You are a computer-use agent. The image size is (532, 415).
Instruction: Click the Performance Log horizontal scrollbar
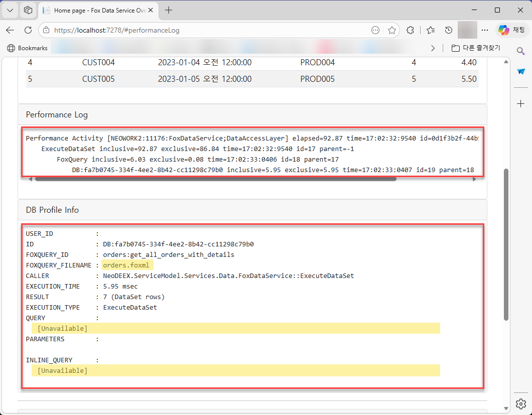tap(216, 179)
